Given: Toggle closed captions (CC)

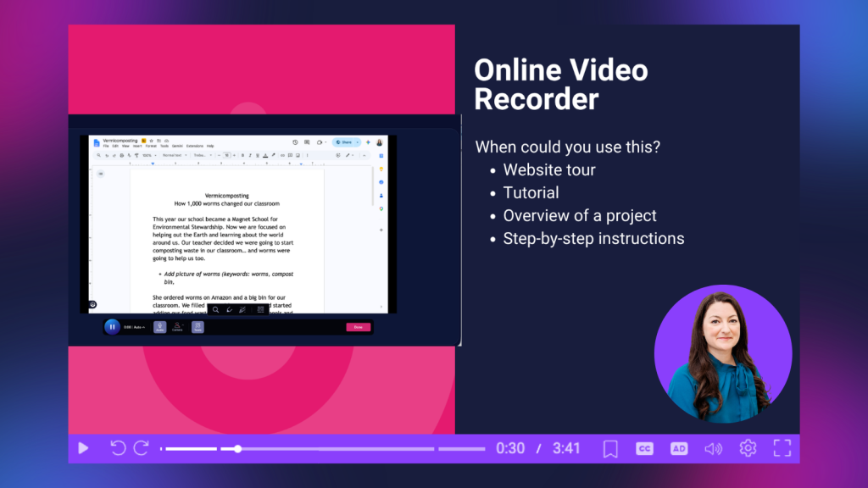Looking at the screenshot, I should (x=644, y=449).
